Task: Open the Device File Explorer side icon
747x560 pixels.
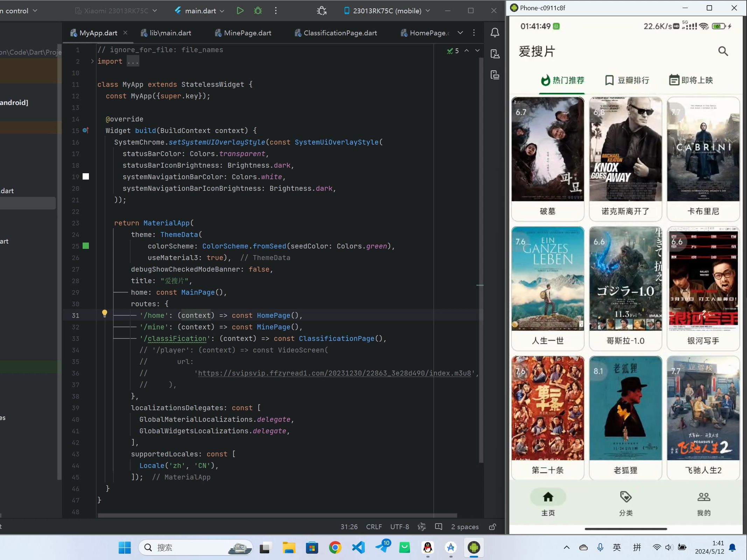Action: pos(495,75)
